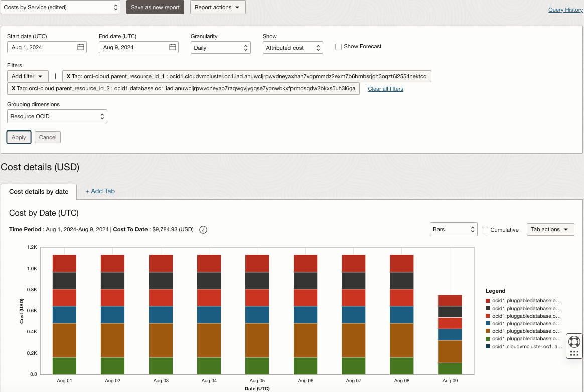Open the End date calendar picker

point(172,47)
